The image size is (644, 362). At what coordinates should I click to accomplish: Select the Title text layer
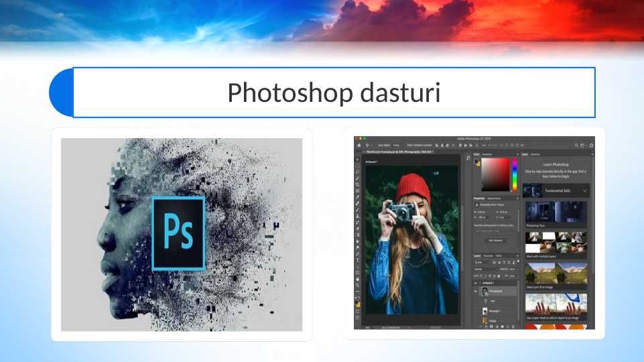click(x=495, y=301)
